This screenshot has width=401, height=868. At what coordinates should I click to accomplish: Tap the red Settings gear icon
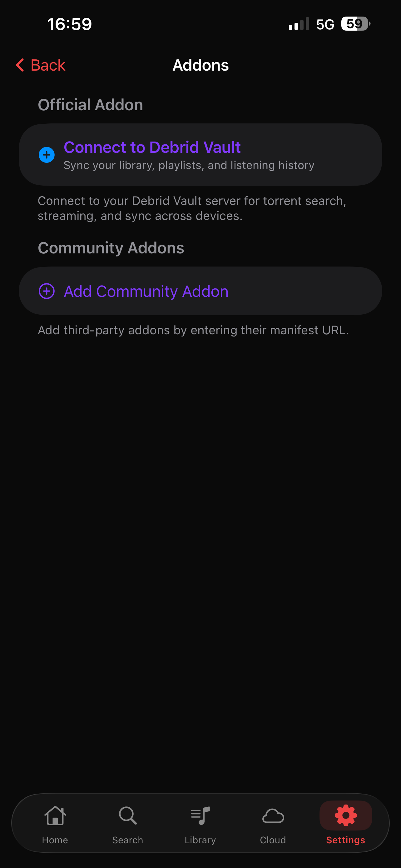coord(345,816)
